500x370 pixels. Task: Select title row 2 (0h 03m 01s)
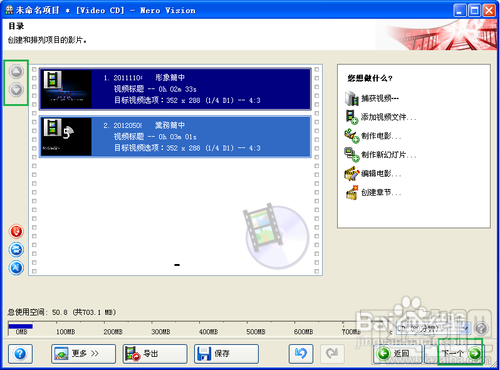coord(175,137)
